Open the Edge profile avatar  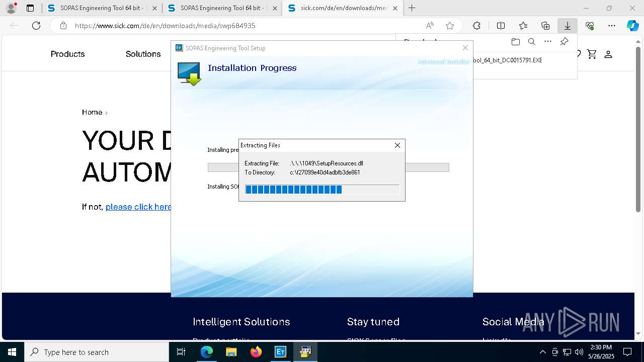click(11, 8)
